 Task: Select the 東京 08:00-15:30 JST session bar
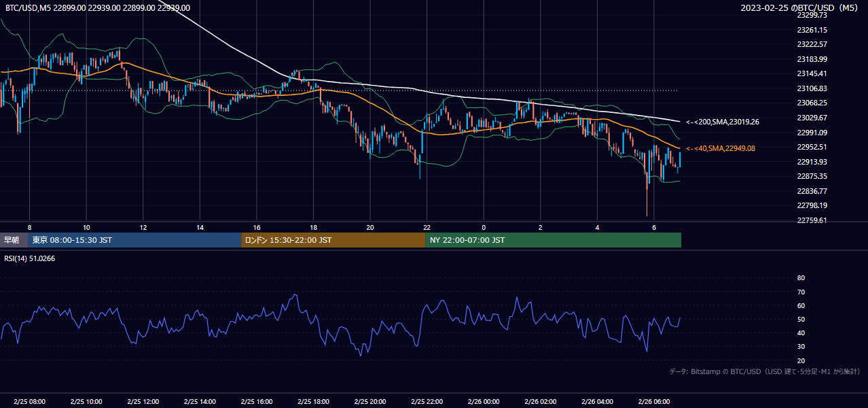(135, 240)
